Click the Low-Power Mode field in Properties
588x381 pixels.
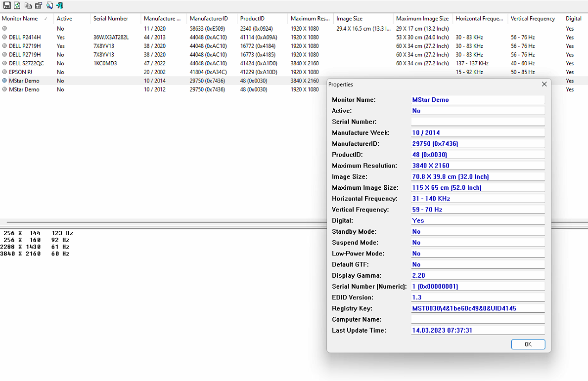(478, 254)
